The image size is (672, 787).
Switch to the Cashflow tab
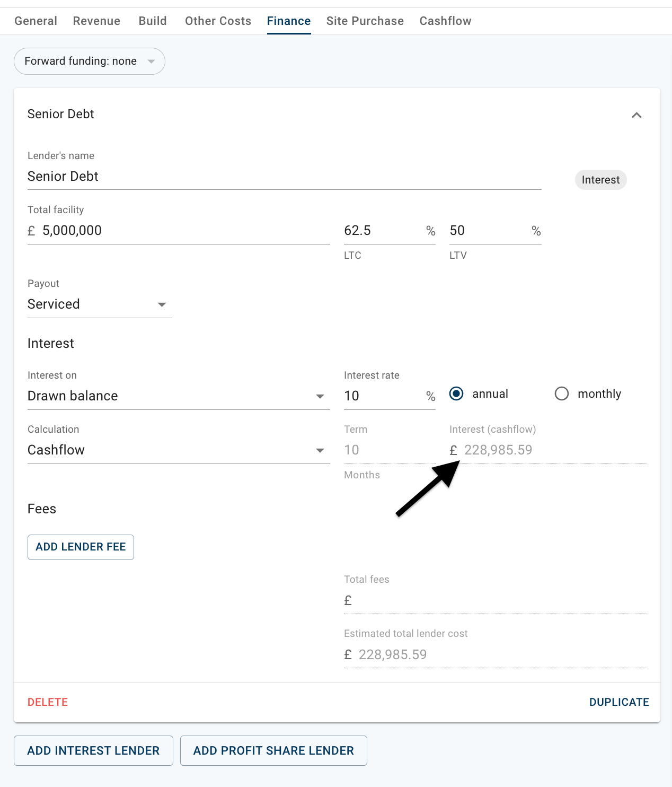pos(445,21)
